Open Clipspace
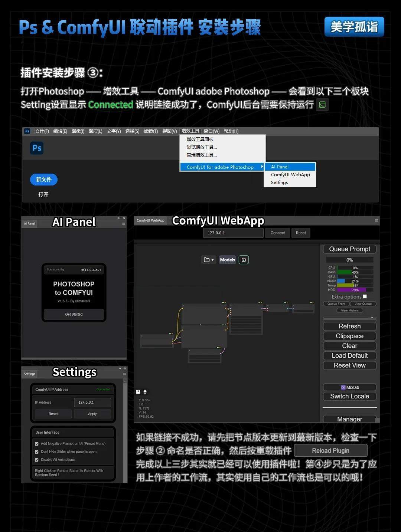 point(350,336)
